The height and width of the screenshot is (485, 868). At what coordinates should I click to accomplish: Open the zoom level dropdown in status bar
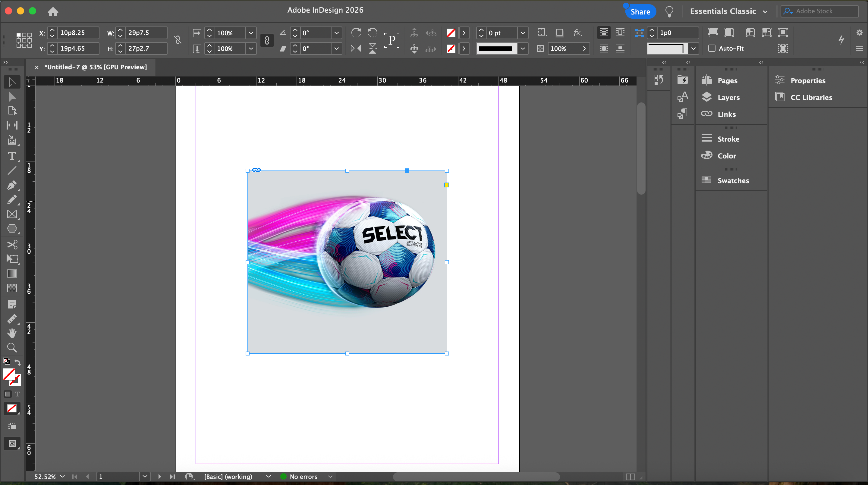click(62, 477)
